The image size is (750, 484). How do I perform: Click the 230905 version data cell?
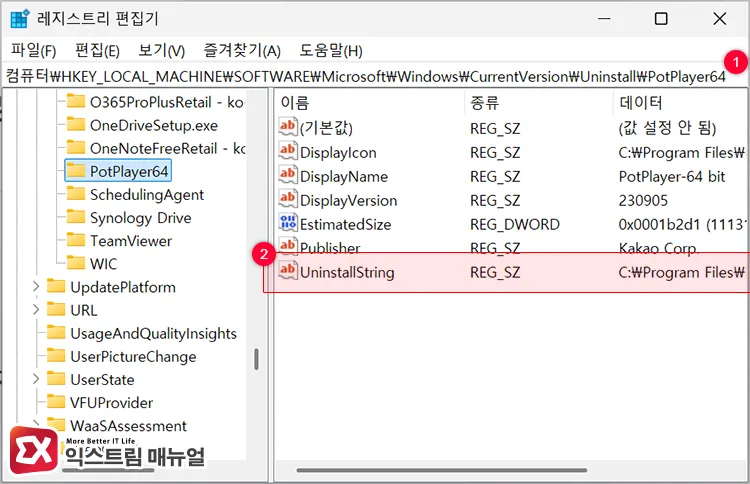[x=643, y=200]
